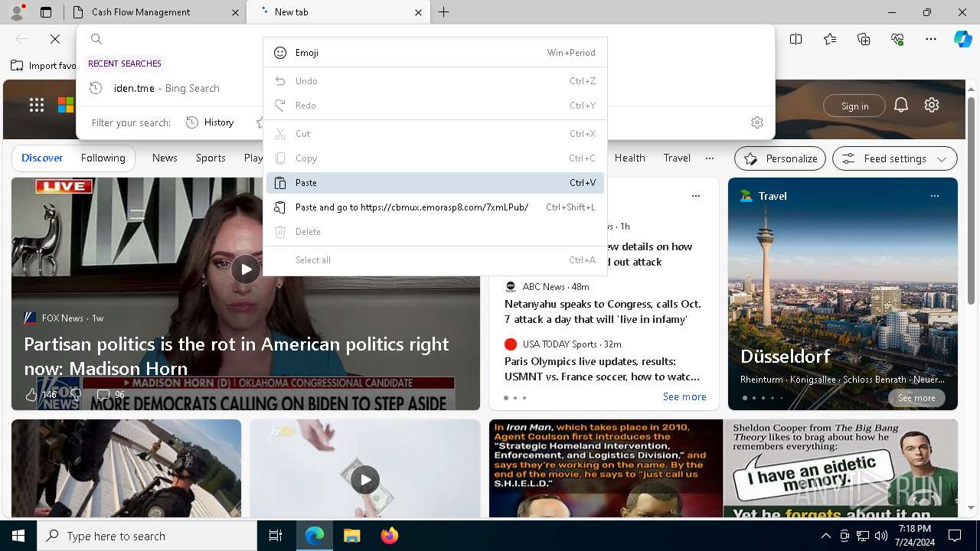Show hidden system tray icons
This screenshot has height=551, width=980.
pyautogui.click(x=825, y=536)
